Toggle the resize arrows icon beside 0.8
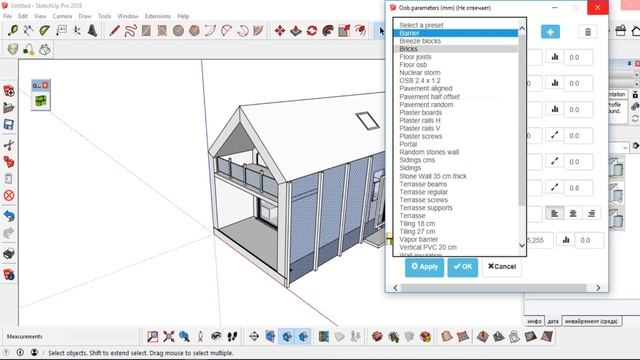 [555, 188]
